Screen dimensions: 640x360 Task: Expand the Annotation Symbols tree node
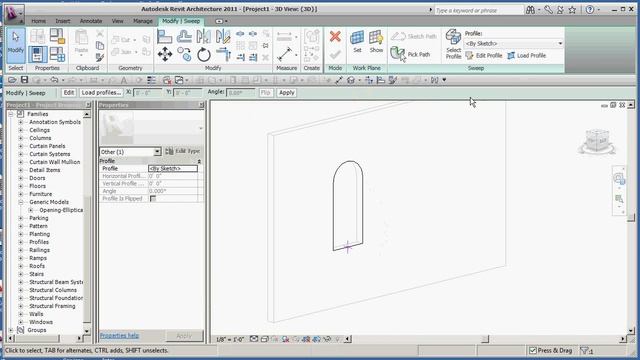(x=21, y=122)
